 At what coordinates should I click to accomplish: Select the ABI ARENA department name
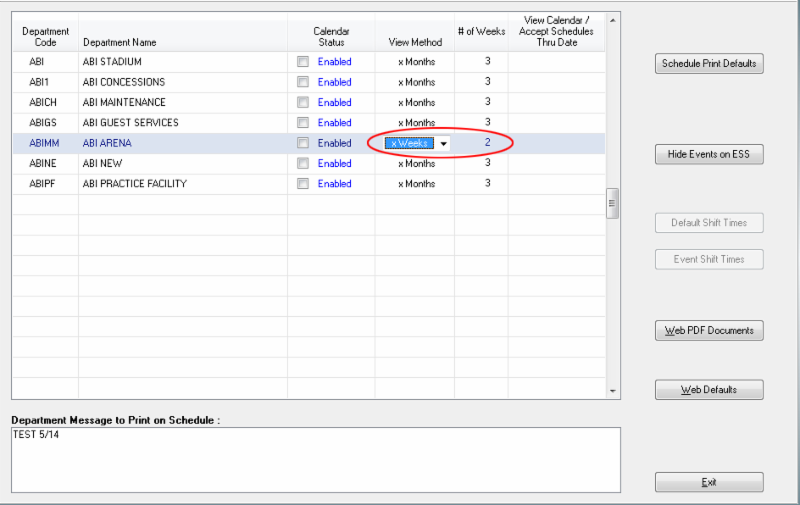[107, 143]
